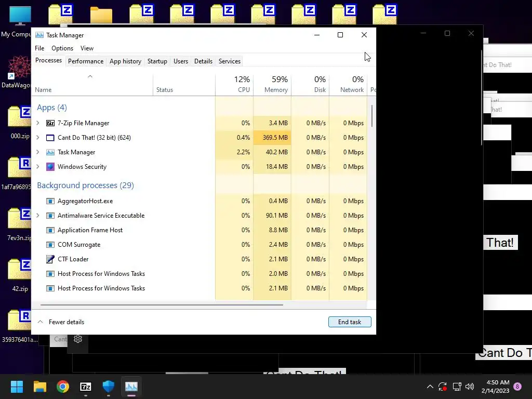532x399 pixels.
Task: Click the Background processes (29) header
Action: pyautogui.click(x=86, y=185)
